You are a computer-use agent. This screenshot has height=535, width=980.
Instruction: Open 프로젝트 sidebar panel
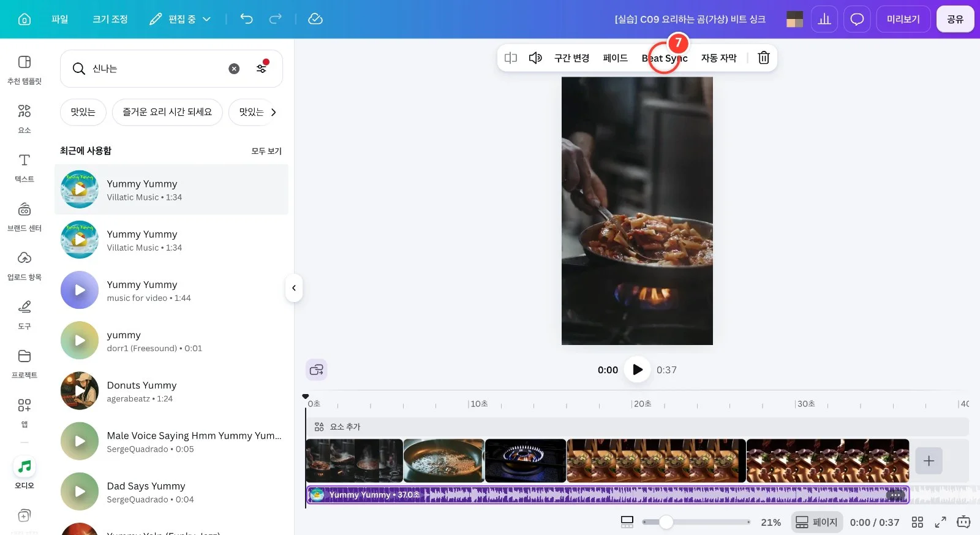tap(24, 363)
